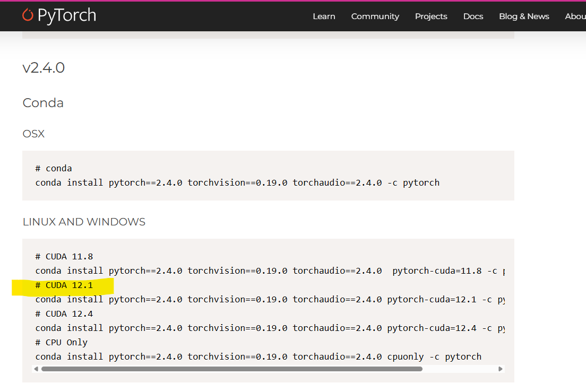Open the Community menu
Image resolution: width=586 pixels, height=392 pixels.
[x=375, y=16]
